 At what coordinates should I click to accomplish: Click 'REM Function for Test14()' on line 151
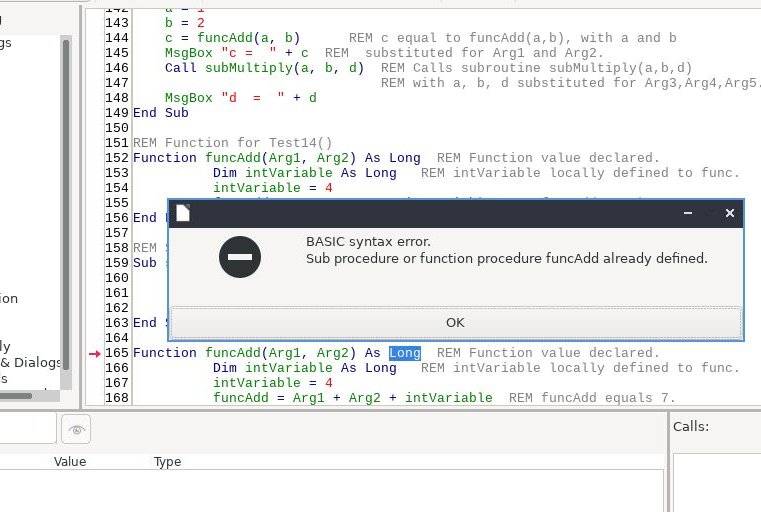232,143
